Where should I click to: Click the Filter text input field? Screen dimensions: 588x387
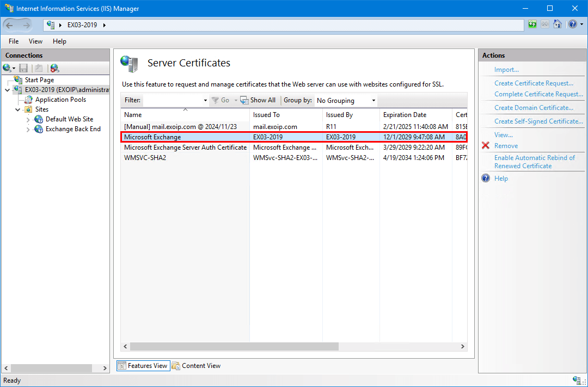point(173,101)
